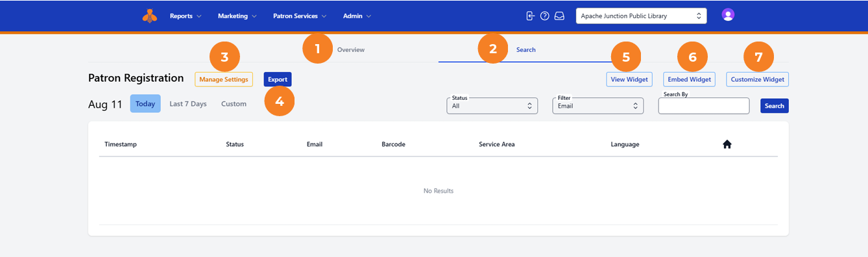Open the Apache Junction Public Library selector
The height and width of the screenshot is (257, 868).
(x=641, y=16)
